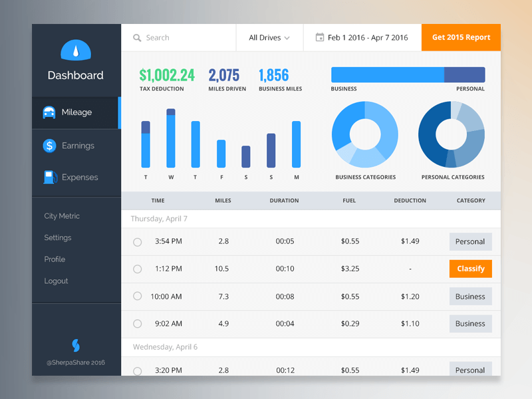
Task: Open the Mileage section
Action: [76, 112]
